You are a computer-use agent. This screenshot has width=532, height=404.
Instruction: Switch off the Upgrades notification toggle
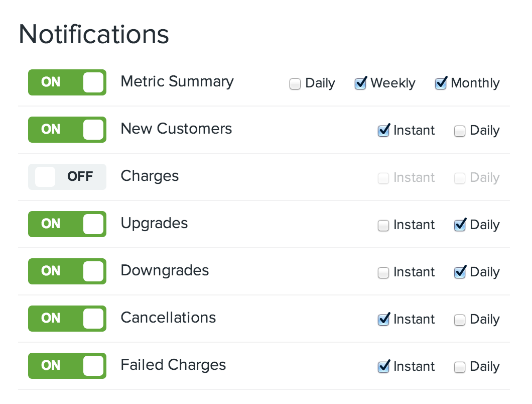click(67, 224)
